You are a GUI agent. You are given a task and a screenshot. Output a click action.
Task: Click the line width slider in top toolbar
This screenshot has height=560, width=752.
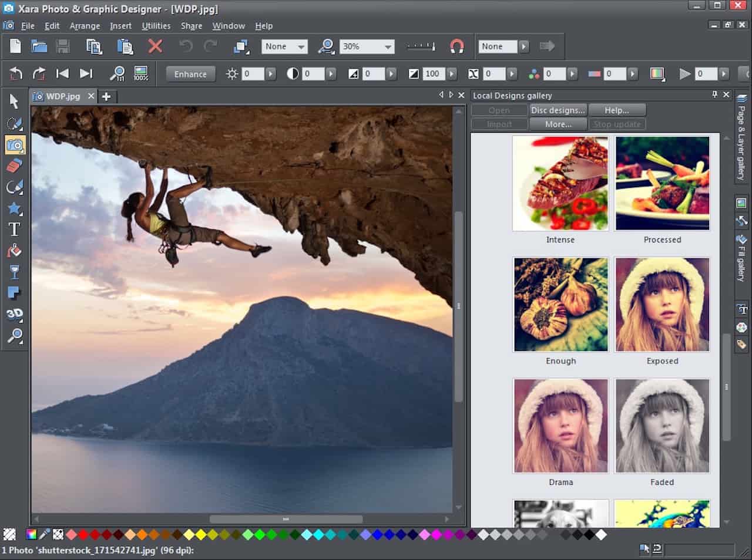click(421, 46)
